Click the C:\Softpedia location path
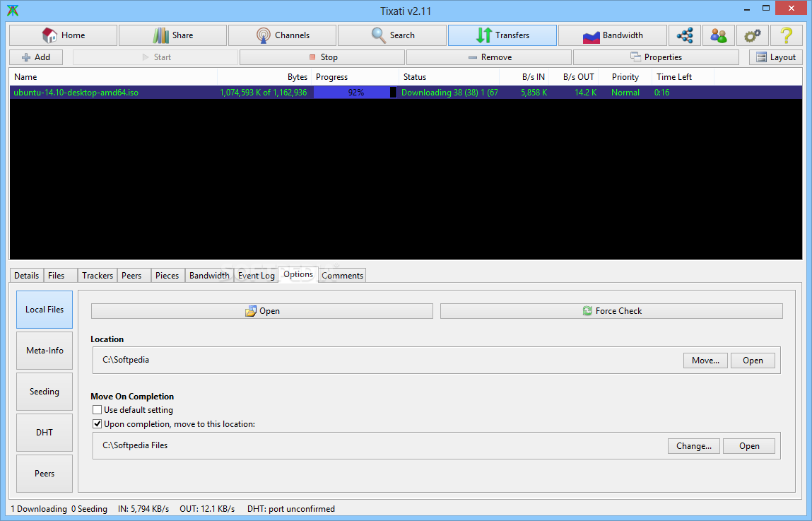This screenshot has height=521, width=812. click(126, 360)
